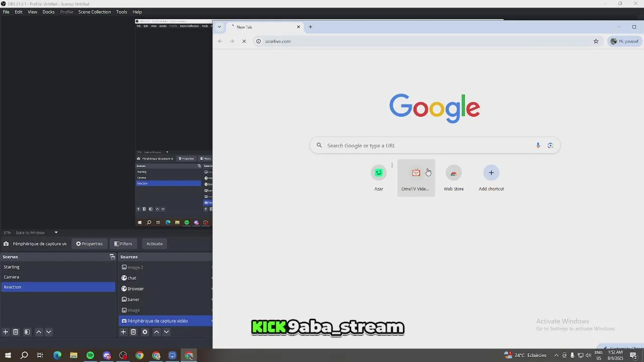The image size is (644, 362).
Task: Click Add shortcut on the Google page
Action: [x=491, y=178]
